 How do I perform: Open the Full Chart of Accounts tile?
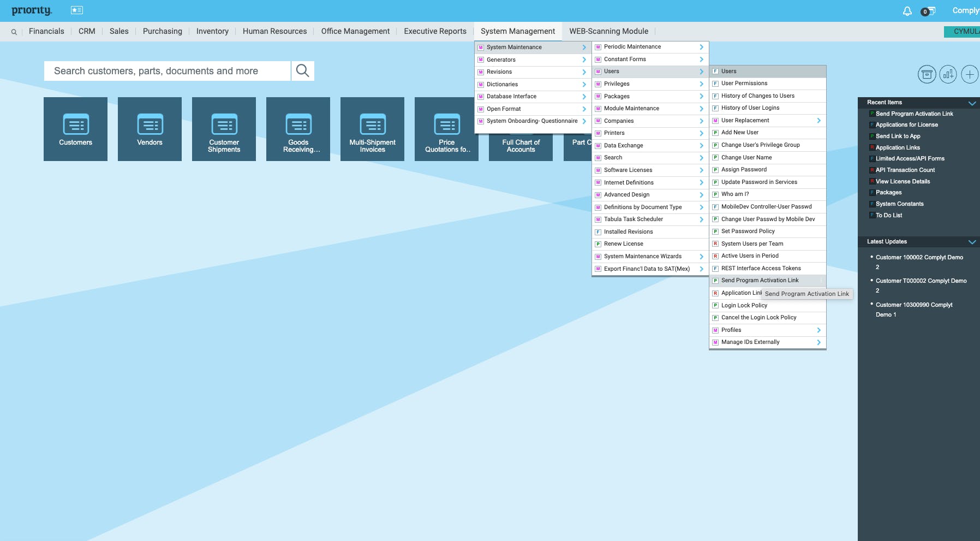click(521, 146)
